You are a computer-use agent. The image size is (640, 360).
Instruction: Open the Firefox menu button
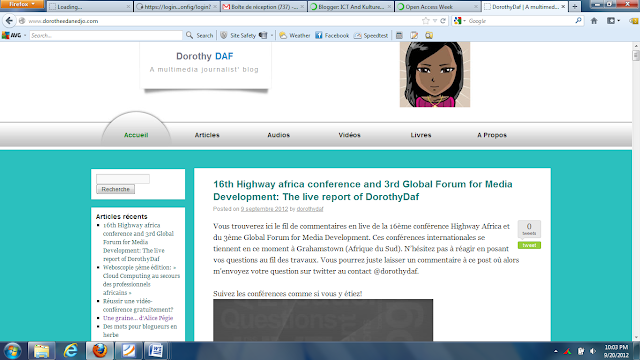pyautogui.click(x=22, y=4)
